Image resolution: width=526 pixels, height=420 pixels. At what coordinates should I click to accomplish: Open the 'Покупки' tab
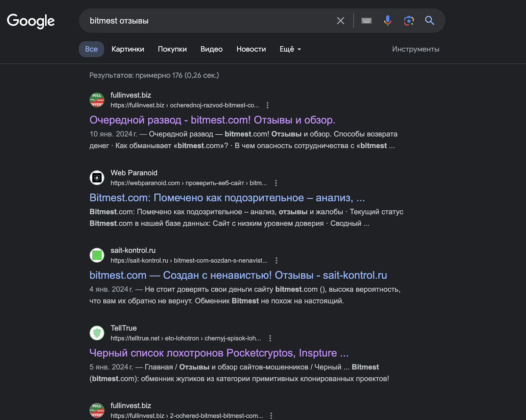[172, 49]
